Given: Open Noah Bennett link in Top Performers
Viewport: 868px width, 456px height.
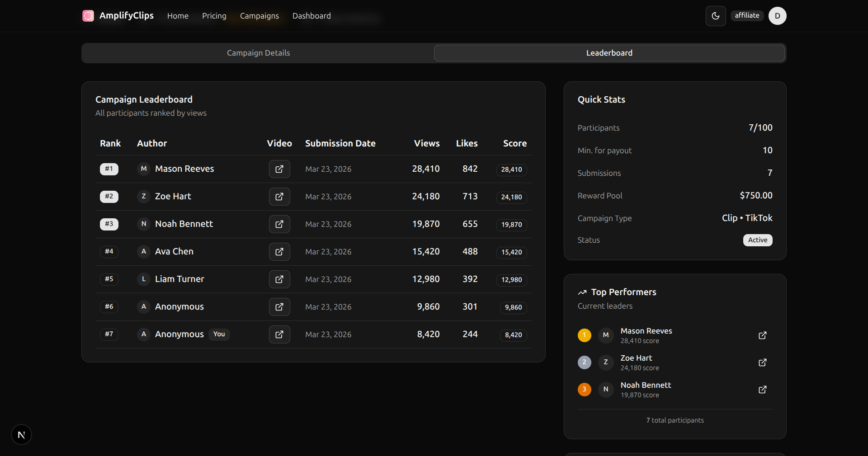Looking at the screenshot, I should (763, 390).
